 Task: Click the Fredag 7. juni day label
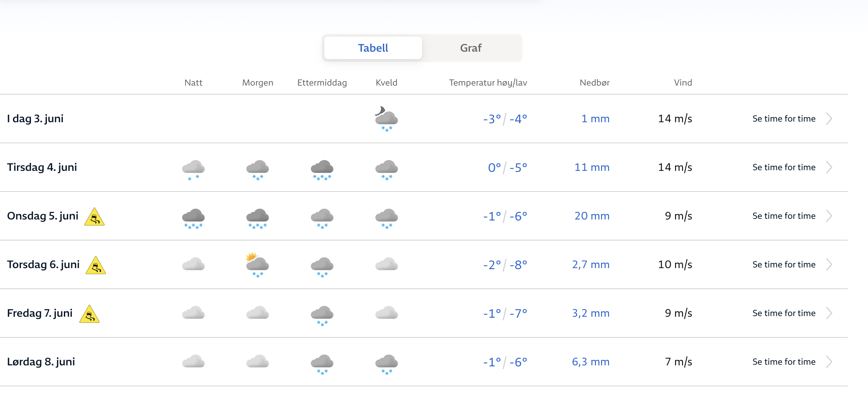coord(40,313)
